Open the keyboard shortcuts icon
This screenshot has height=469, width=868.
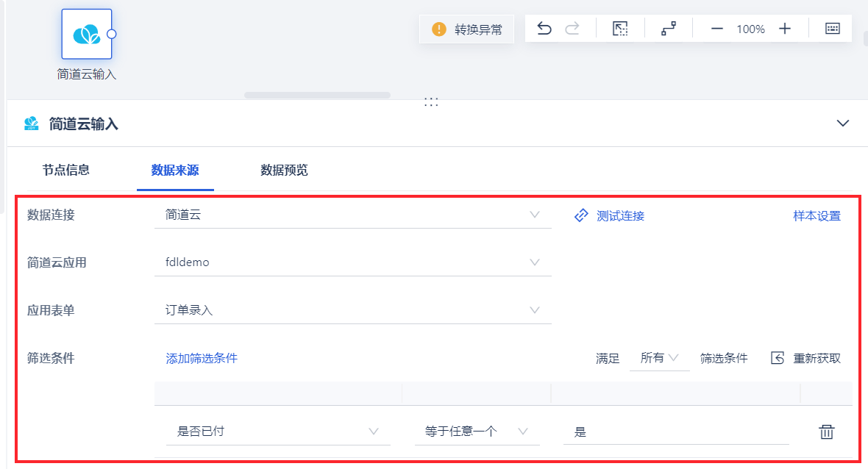click(832, 29)
